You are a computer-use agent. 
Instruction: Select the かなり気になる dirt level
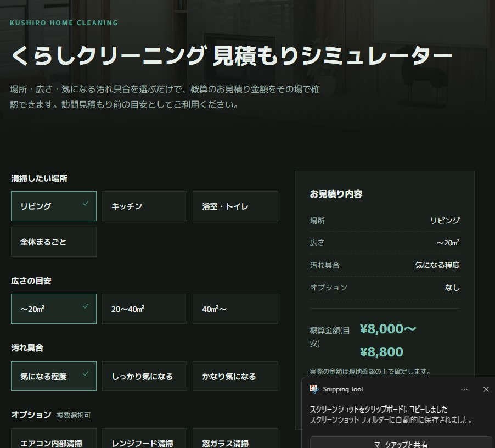(235, 376)
